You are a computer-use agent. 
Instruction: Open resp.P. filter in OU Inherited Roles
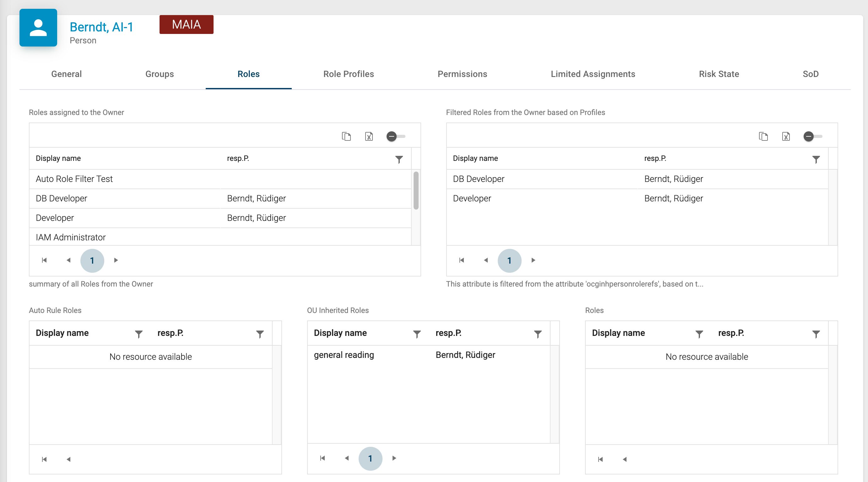(x=538, y=334)
